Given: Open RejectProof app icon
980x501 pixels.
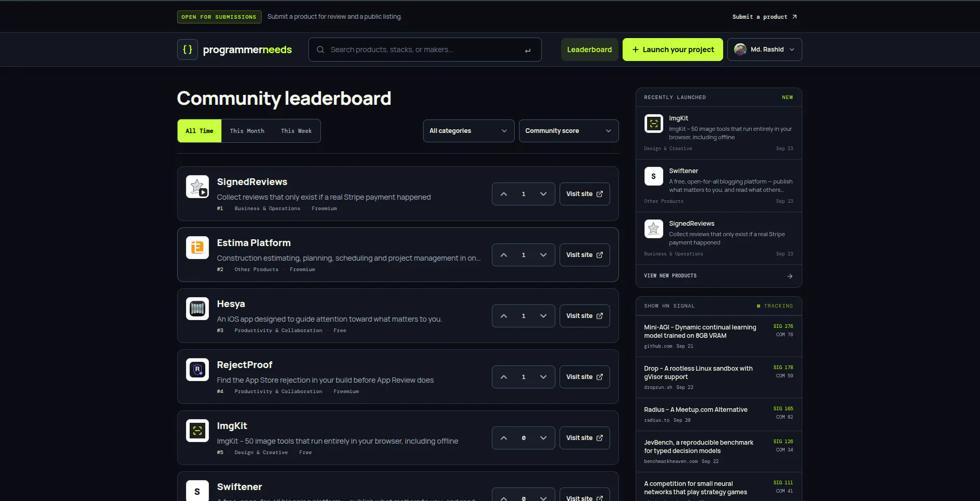Looking at the screenshot, I should [197, 370].
